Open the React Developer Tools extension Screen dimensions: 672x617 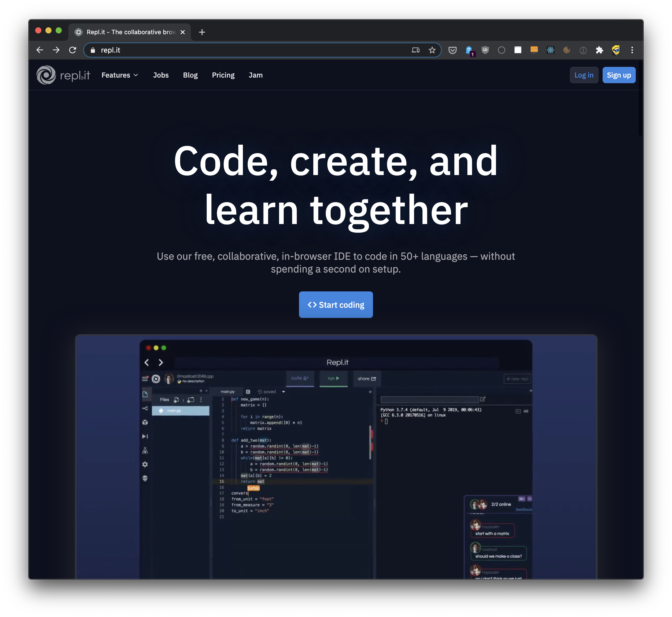tap(551, 50)
